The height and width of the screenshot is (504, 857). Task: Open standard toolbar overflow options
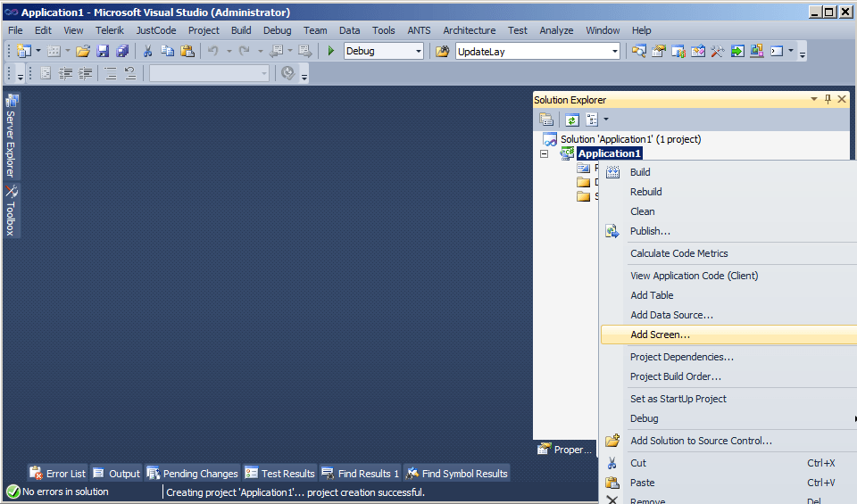pyautogui.click(x=803, y=53)
